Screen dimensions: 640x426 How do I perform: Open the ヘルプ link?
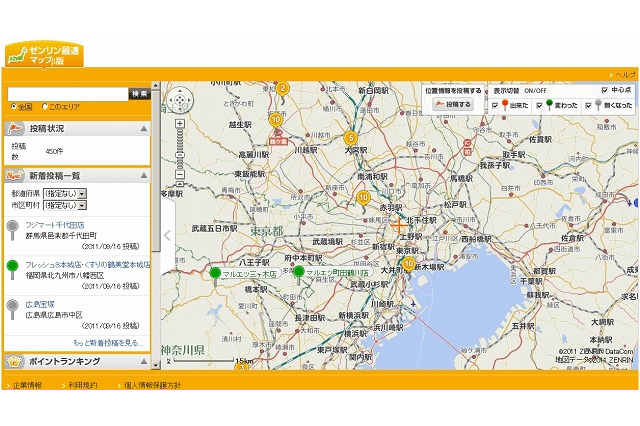click(x=624, y=75)
